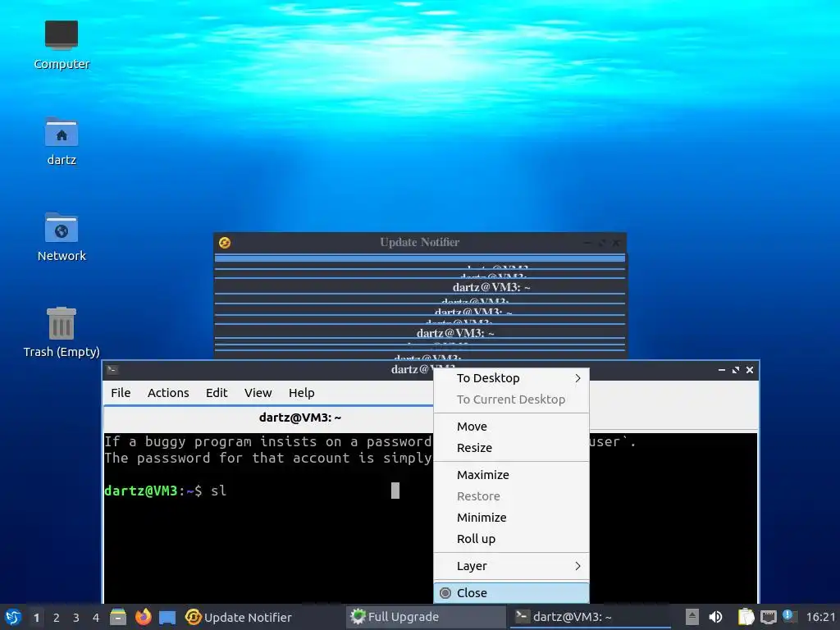Open the network connection tray icon
Viewport: 840px width, 630px height.
768,617
